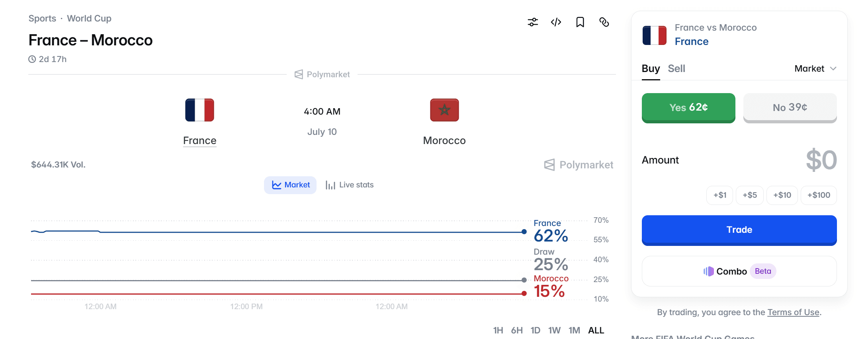Switch to the Market chart tab

290,185
